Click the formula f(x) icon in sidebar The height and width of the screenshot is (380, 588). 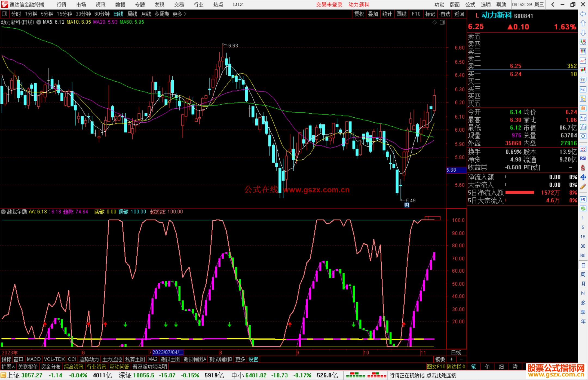pos(583,127)
